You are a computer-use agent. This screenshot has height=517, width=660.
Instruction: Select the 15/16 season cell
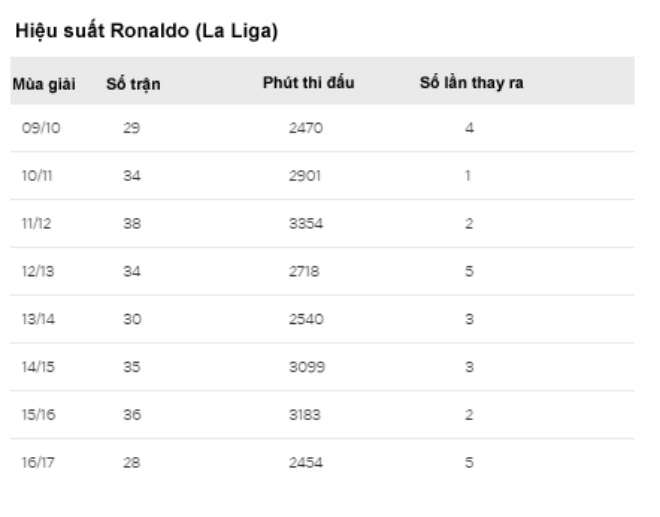click(34, 415)
